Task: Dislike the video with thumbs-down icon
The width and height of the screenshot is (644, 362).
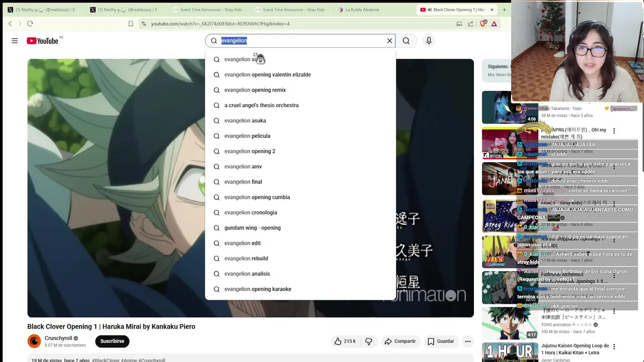Action: pyautogui.click(x=369, y=341)
